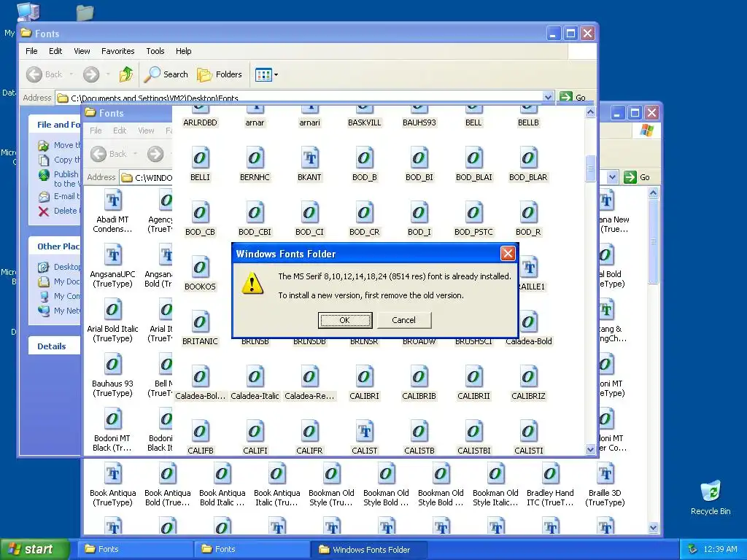
Task: Click Desktop link in Other Places
Action: coord(60,267)
